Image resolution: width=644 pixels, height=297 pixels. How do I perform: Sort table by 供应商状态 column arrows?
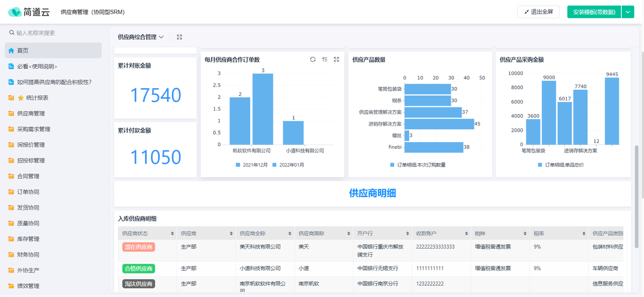(172, 234)
